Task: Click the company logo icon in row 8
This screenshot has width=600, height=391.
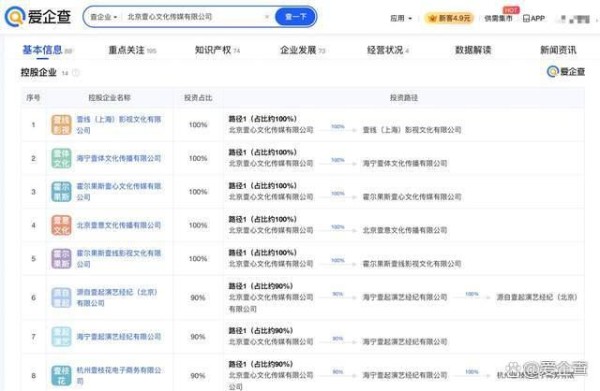Action: tap(61, 376)
